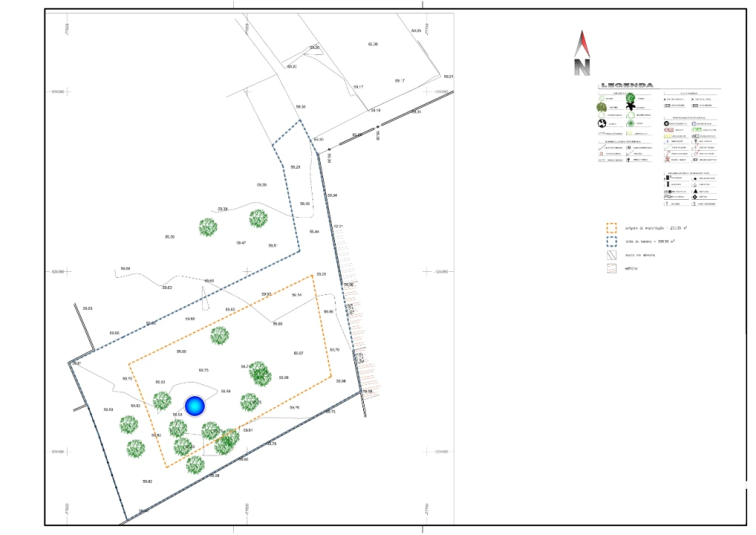Select the tree left of elevation 59.47
The height and width of the screenshot is (535, 756).
click(x=208, y=227)
